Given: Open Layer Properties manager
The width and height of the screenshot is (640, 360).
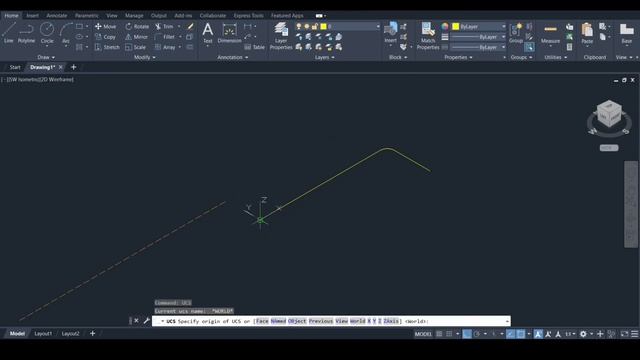Looking at the screenshot, I should point(281,36).
